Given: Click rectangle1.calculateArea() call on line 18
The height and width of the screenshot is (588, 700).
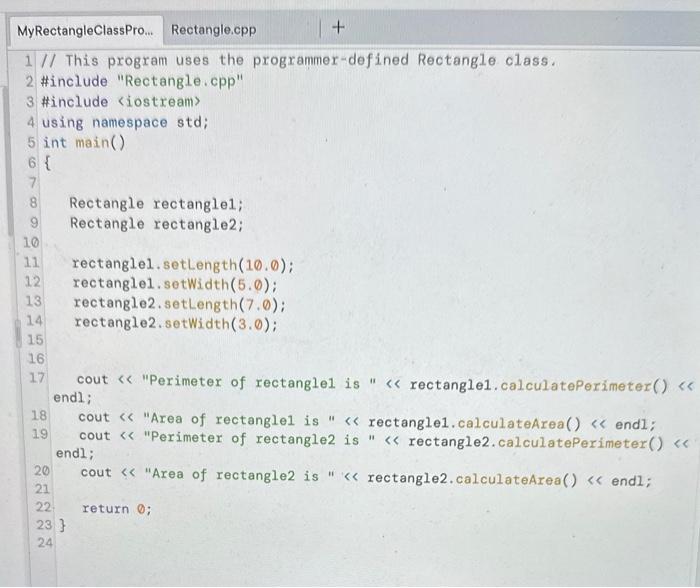Looking at the screenshot, I should [474, 423].
